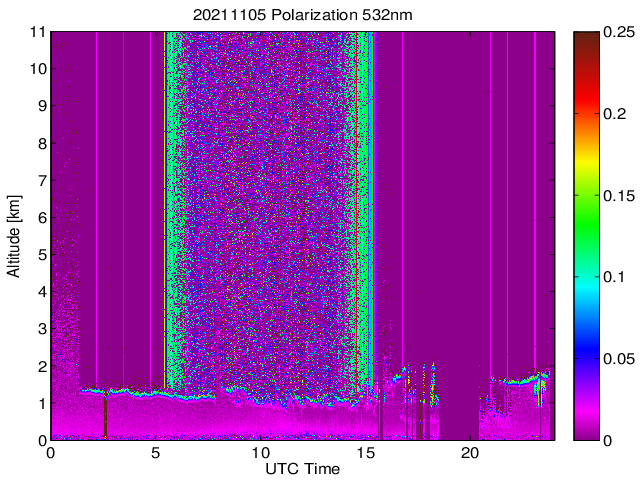Click the "UTC Time" x-axis label
The width and height of the screenshot is (640, 480).
click(x=302, y=469)
